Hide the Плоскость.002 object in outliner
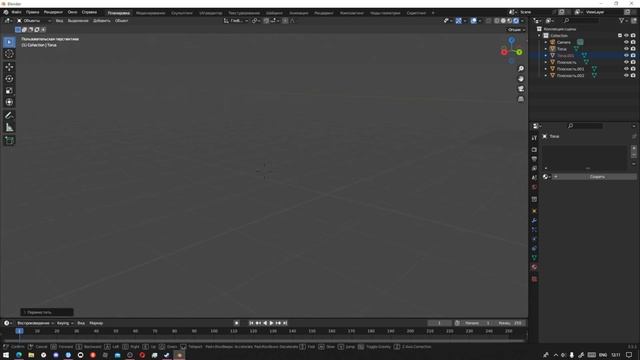The width and height of the screenshot is (640, 360). click(626, 76)
